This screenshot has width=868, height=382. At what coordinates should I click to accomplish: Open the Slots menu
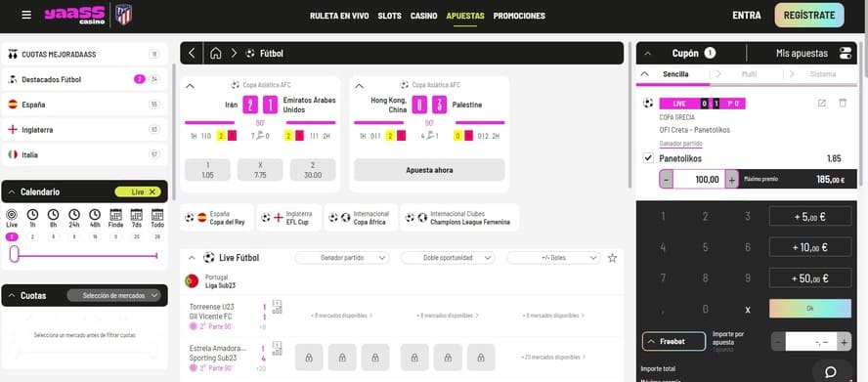click(390, 16)
